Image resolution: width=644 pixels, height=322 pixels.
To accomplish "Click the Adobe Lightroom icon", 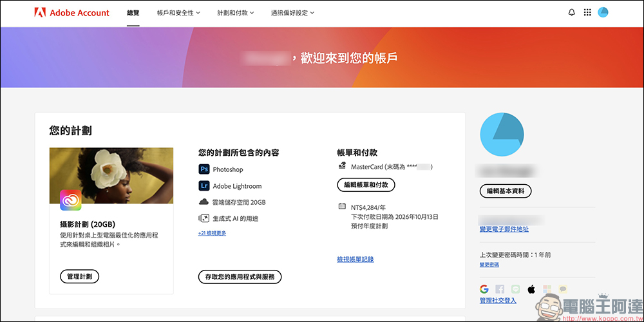I will 204,185.
